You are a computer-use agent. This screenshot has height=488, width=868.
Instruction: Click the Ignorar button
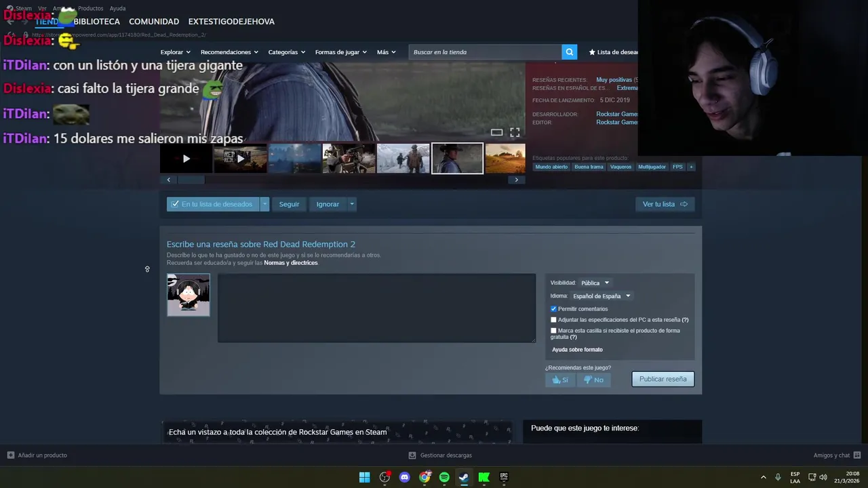coord(328,204)
